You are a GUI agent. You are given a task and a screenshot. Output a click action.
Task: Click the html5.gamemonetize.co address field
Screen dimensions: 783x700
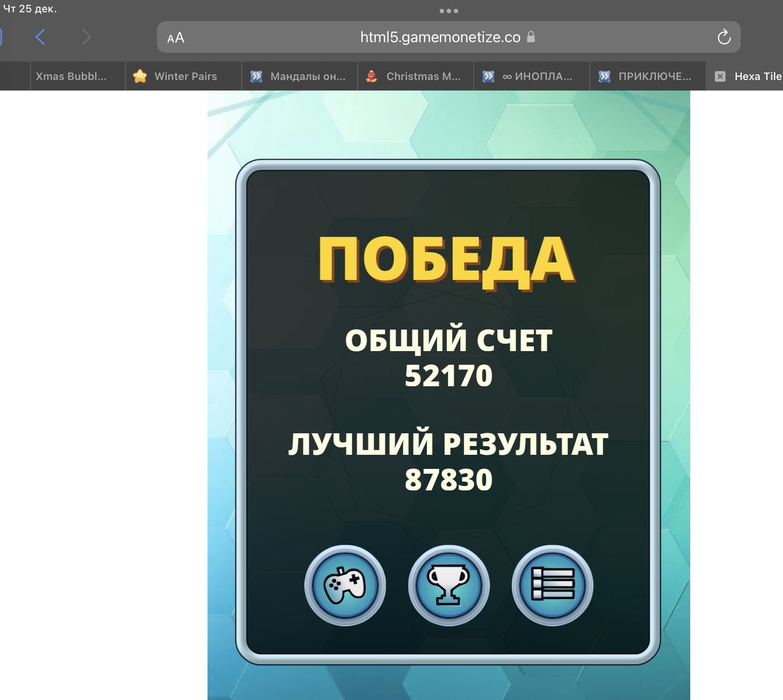click(440, 37)
